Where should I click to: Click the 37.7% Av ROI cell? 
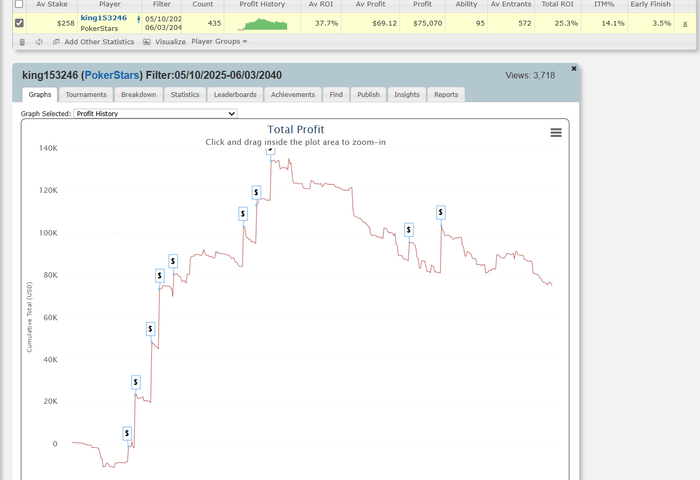(x=321, y=23)
